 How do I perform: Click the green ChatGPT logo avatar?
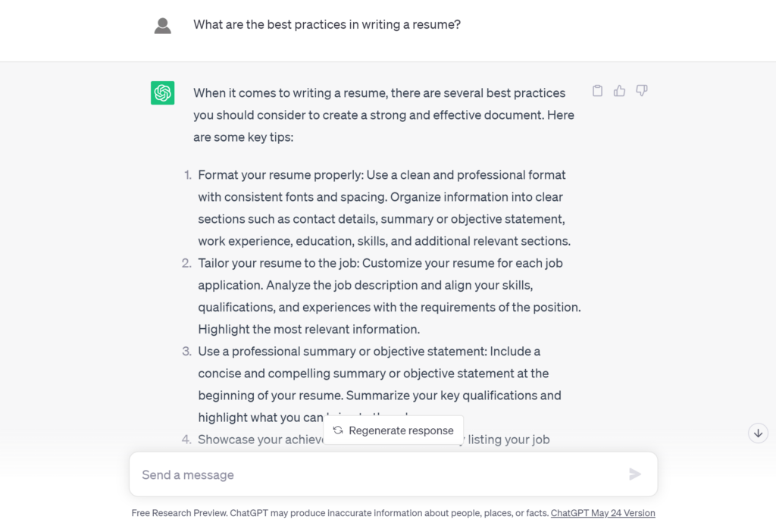162,92
